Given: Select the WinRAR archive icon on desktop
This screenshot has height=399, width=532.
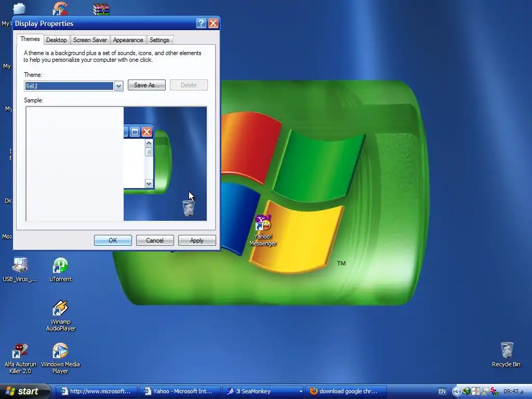Looking at the screenshot, I should 101,9.
